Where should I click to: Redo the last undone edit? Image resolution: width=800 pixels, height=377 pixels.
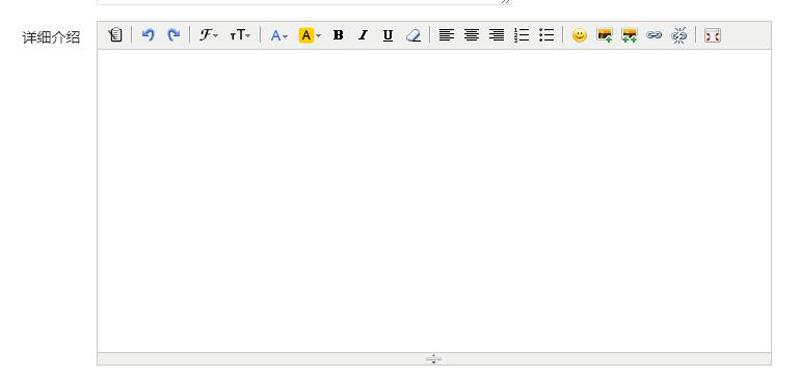tap(174, 35)
